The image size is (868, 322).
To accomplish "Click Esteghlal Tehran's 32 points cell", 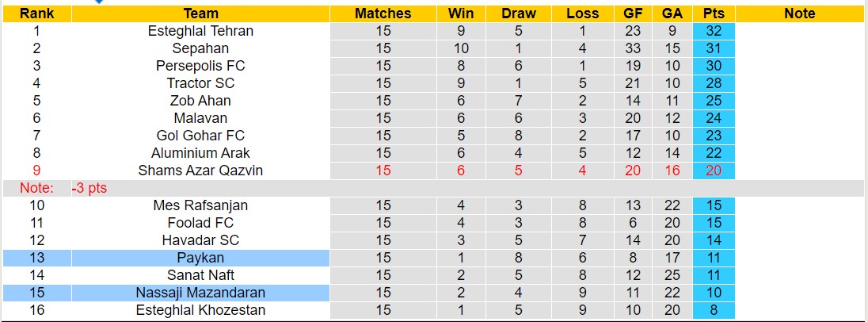I will pyautogui.click(x=714, y=31).
